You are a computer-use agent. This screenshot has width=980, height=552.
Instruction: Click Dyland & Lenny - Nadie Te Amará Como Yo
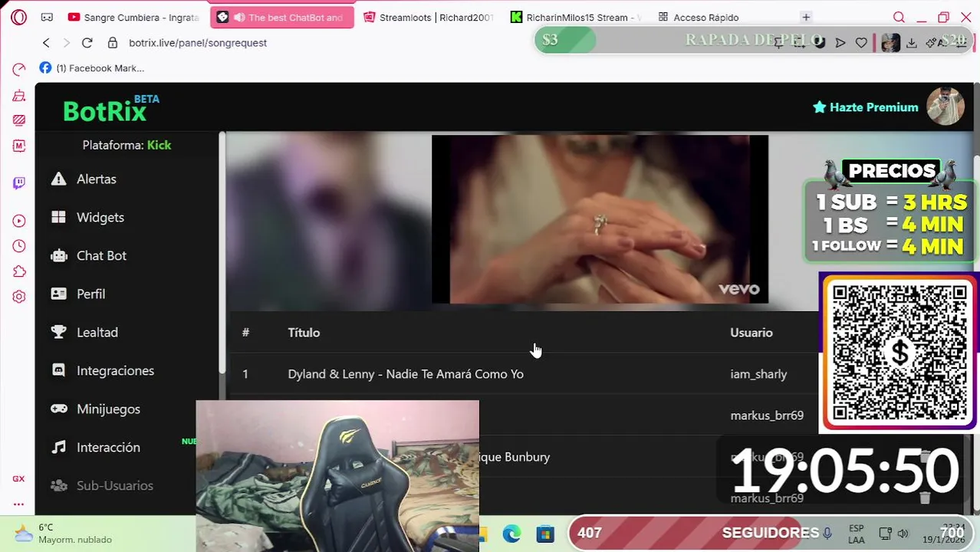pos(406,374)
